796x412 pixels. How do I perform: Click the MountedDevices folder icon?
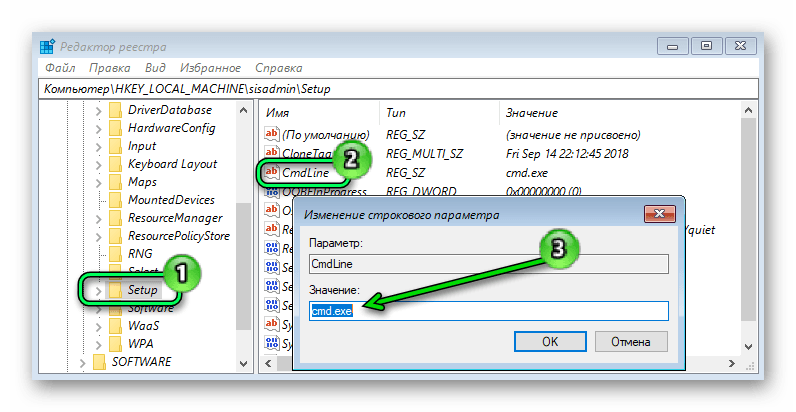[115, 200]
